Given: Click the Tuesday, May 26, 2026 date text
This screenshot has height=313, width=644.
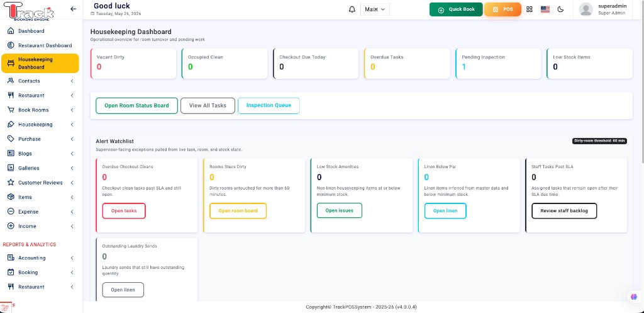Looking at the screenshot, I should [118, 14].
